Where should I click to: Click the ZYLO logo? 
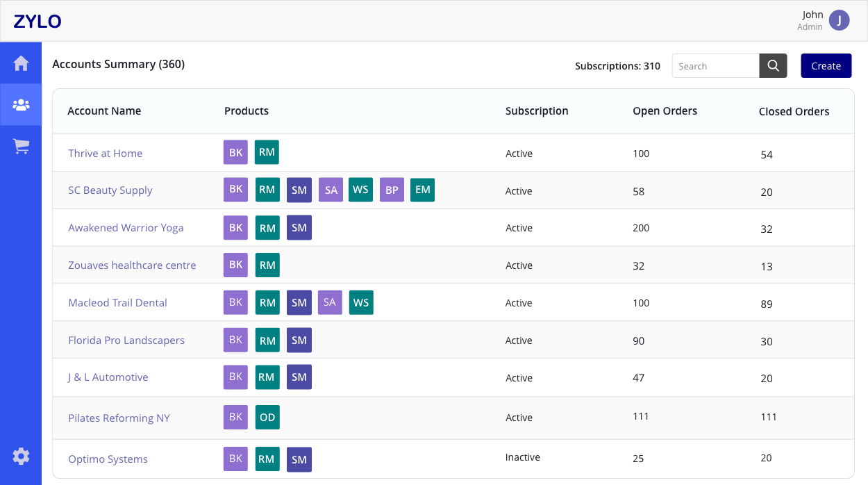[37, 22]
